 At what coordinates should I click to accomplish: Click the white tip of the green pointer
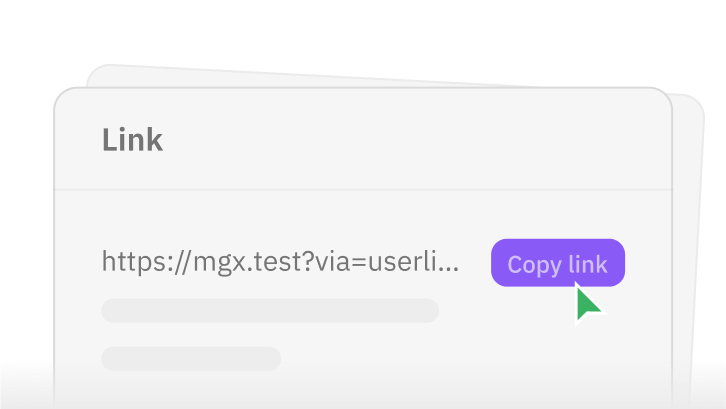(x=576, y=283)
